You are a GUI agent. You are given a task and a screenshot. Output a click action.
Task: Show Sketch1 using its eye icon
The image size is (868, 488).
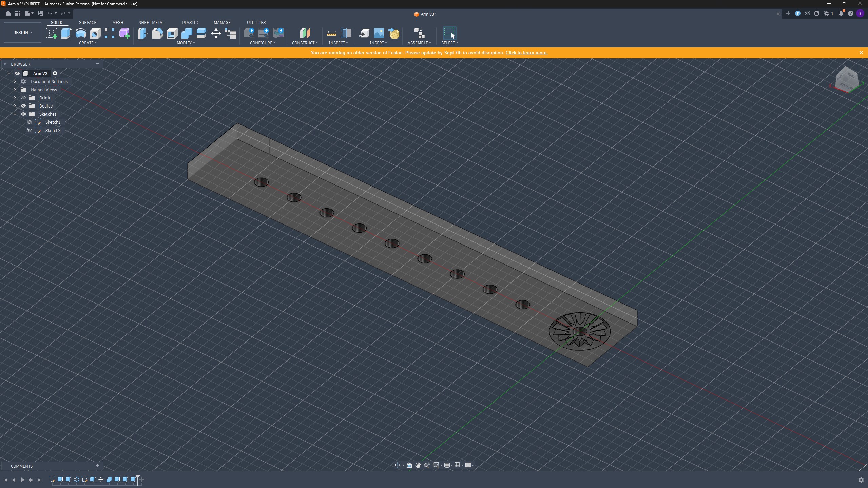pyautogui.click(x=30, y=122)
